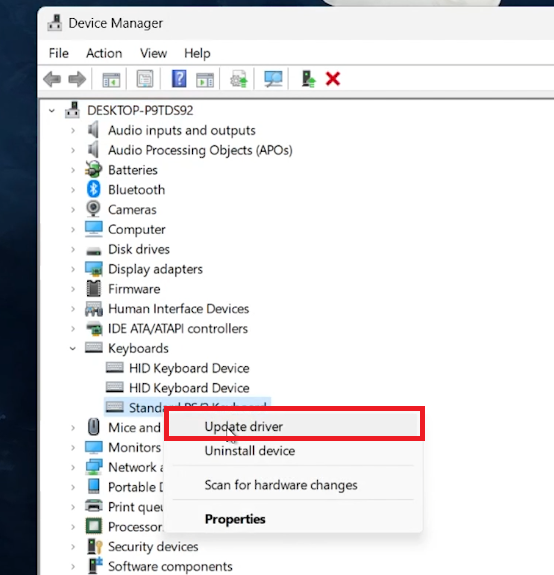
Task: Open Properties from the context menu
Action: 293,519
